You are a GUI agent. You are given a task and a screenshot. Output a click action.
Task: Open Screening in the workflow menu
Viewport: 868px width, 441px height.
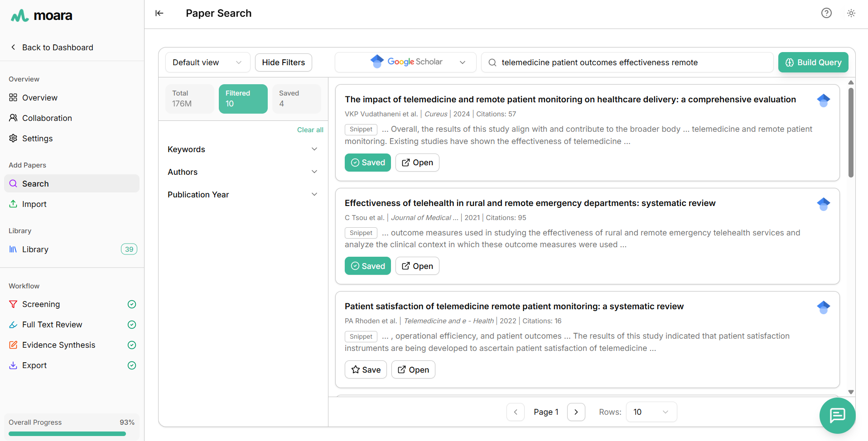point(41,304)
